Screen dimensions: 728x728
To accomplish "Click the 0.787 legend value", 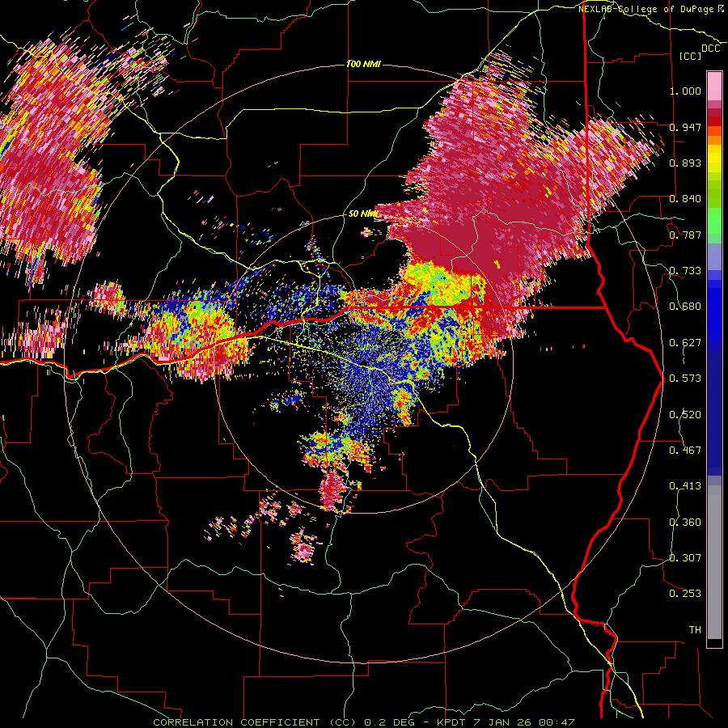I will coord(685,235).
